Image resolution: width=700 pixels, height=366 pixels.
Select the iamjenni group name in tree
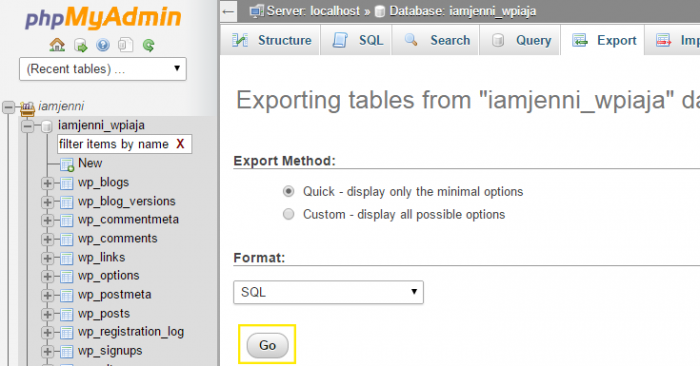pos(61,106)
